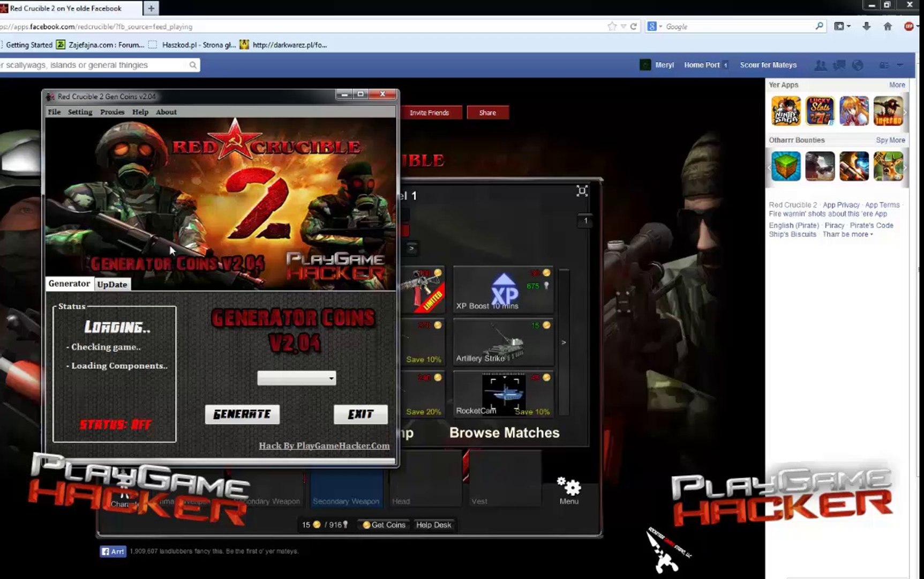Open the Facebook friend requests icon
This screenshot has height=579, width=924.
coord(820,65)
